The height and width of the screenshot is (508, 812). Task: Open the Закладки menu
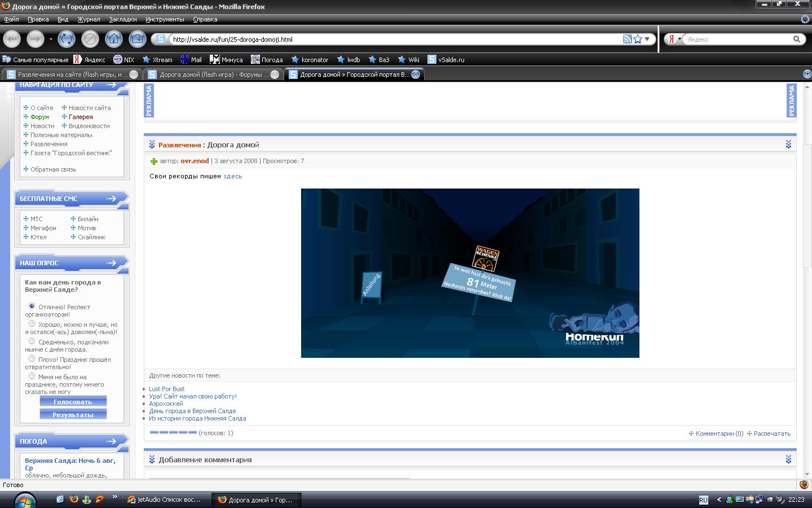(x=122, y=19)
